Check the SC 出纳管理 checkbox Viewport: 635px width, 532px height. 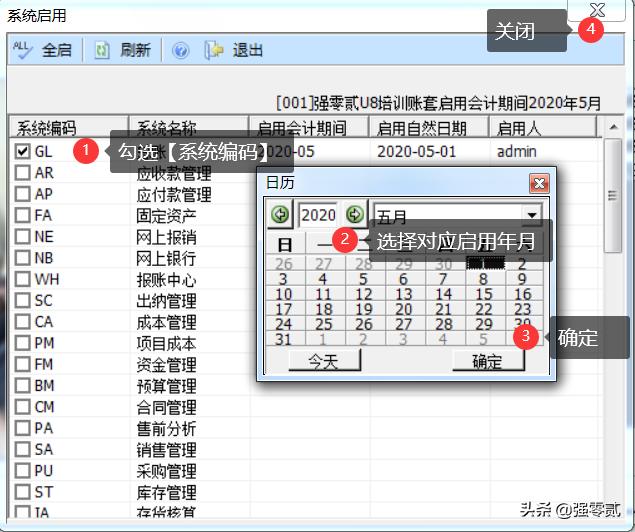point(23,300)
